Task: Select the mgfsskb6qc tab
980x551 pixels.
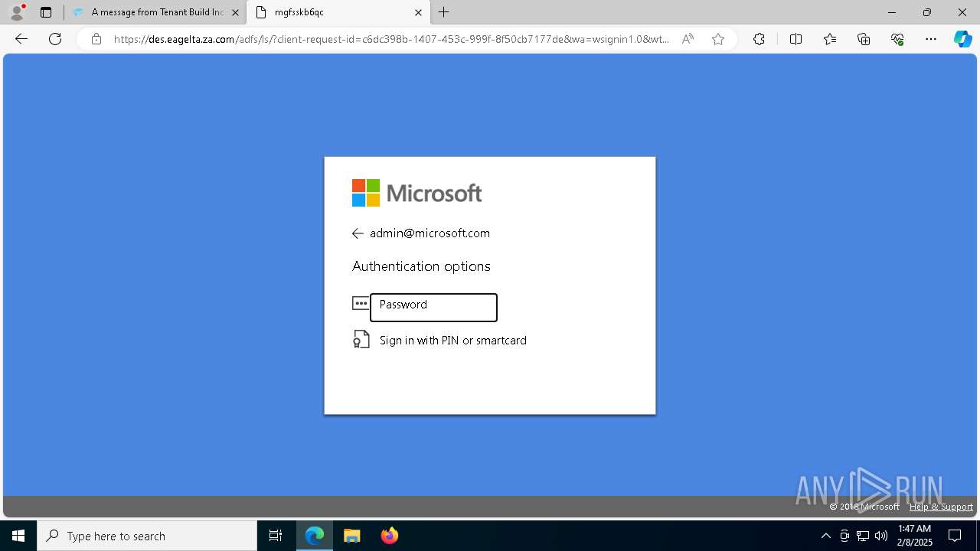Action: point(338,12)
